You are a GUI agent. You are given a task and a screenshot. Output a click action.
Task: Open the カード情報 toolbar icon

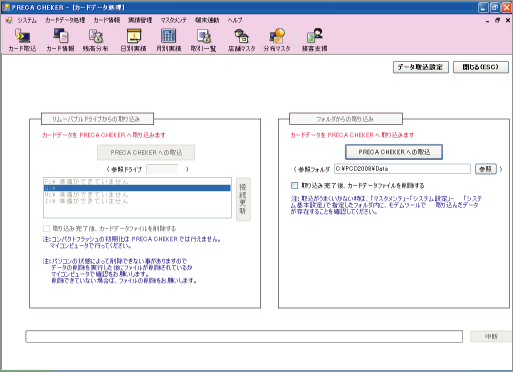tap(60, 40)
